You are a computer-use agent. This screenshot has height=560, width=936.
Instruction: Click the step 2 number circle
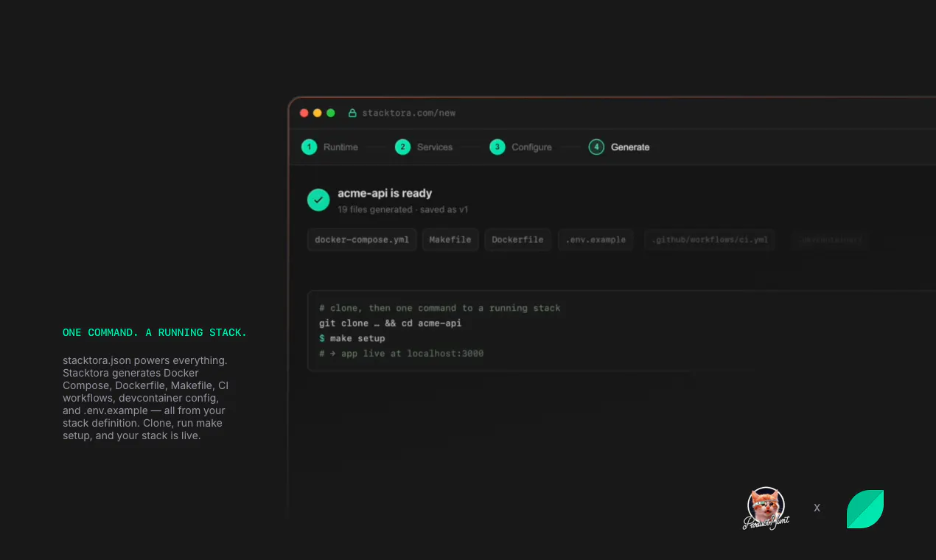pos(402,147)
